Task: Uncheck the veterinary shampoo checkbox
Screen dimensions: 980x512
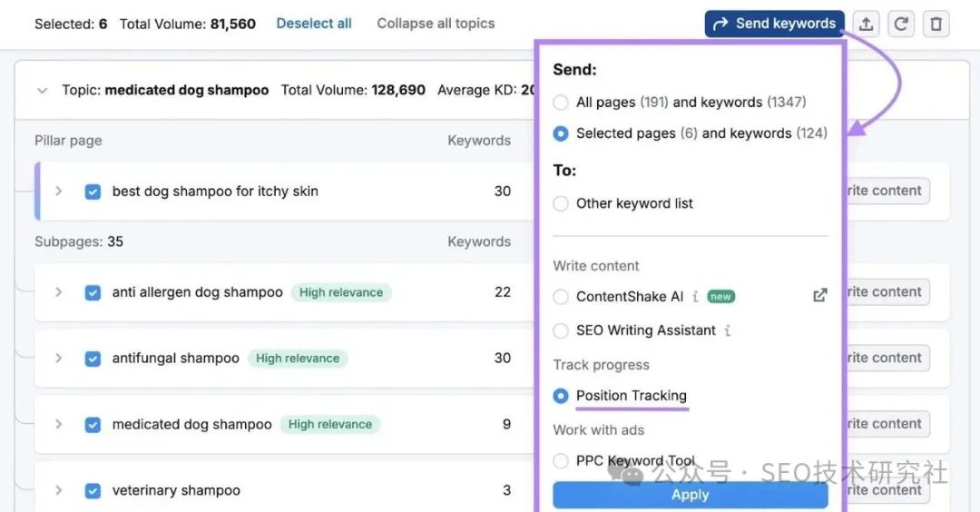Action: click(93, 491)
